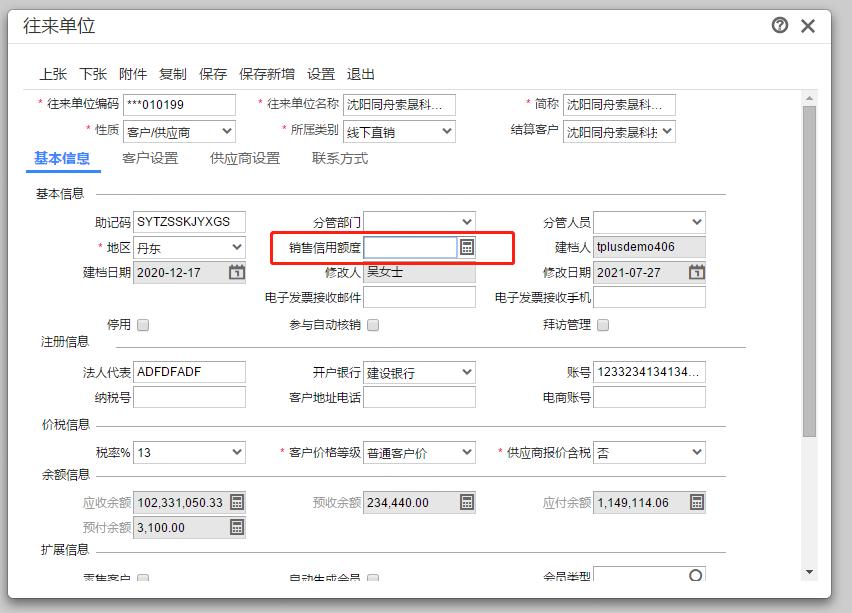Open the help icon in the title bar
The image size is (852, 613).
click(x=781, y=25)
